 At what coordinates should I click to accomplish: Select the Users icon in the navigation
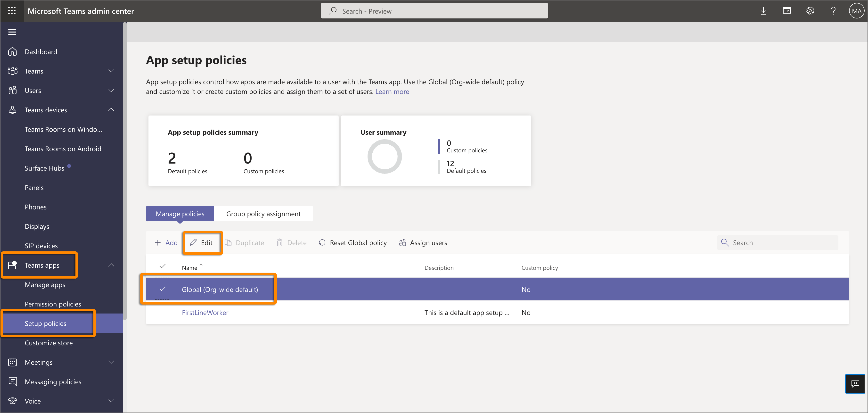[x=12, y=90]
